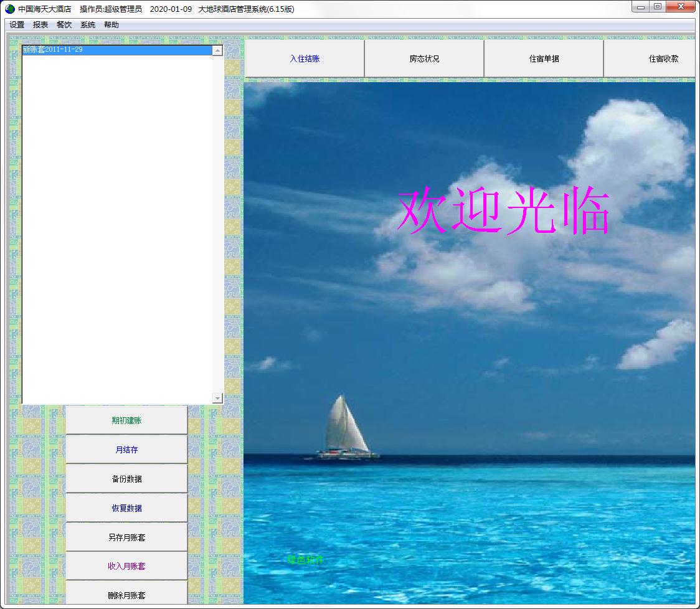
Task: Click the globe application icon in title bar
Action: [x=9, y=9]
